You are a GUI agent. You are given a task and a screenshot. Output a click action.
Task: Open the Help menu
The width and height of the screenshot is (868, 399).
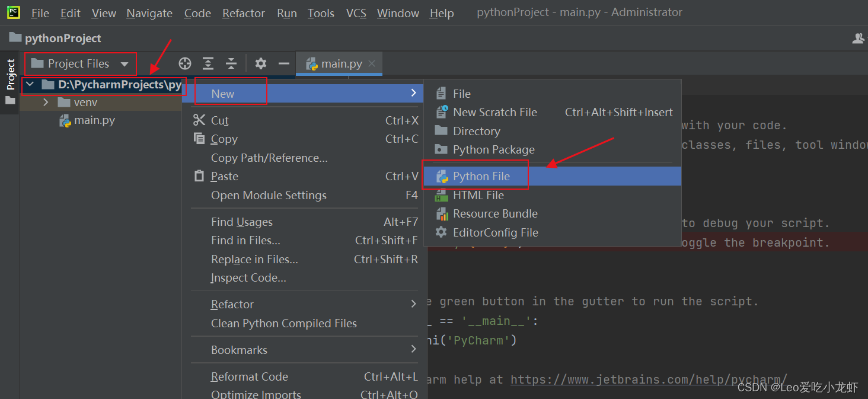coord(442,13)
